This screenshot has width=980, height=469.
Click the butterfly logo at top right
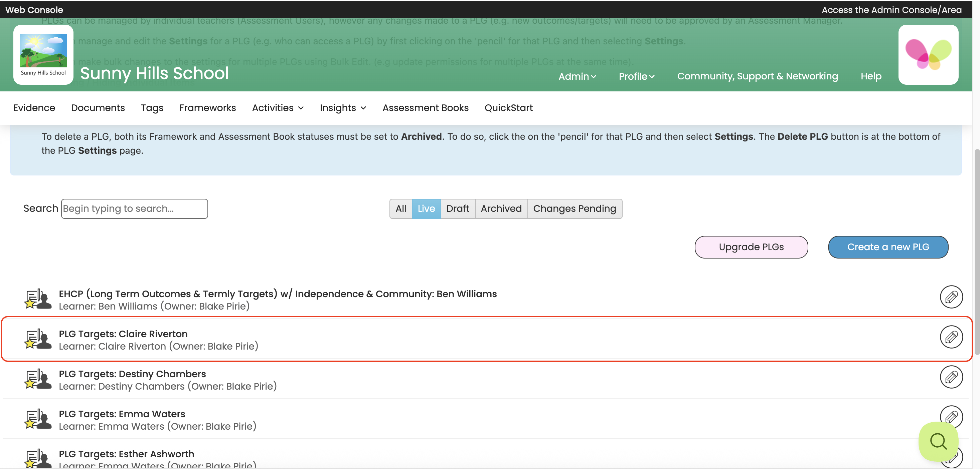[x=928, y=54]
